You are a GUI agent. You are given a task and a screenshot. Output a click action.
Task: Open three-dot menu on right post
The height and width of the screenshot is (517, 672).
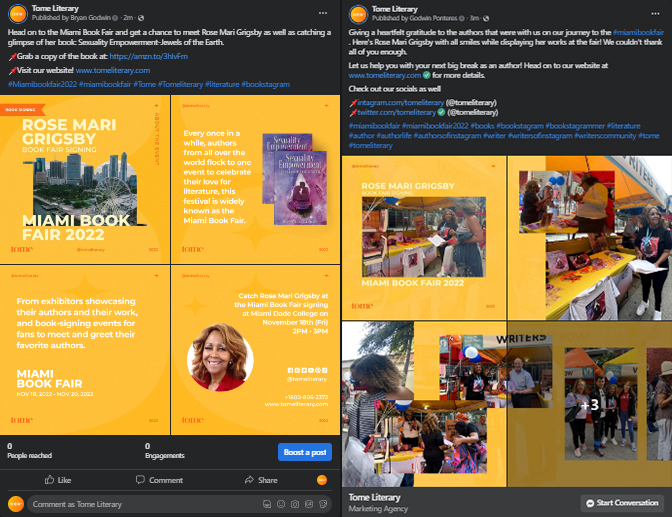(x=660, y=12)
